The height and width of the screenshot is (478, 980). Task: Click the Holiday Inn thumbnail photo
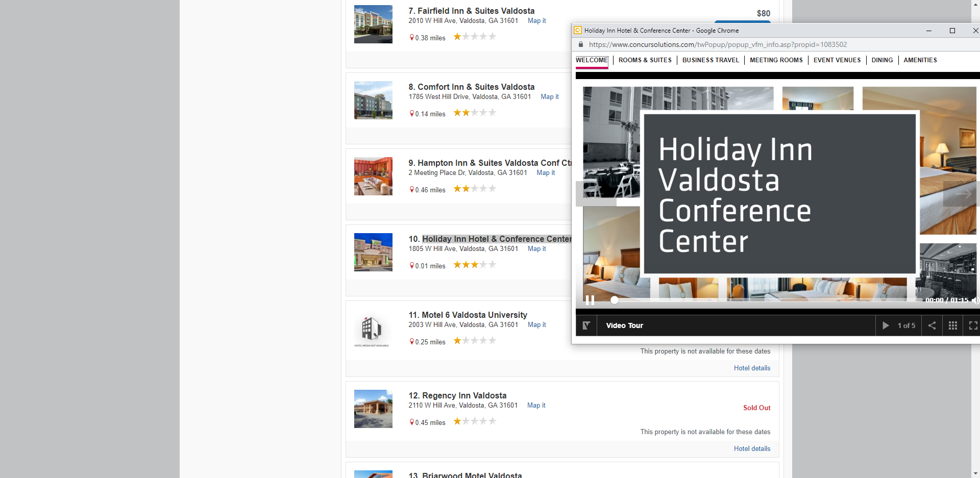374,252
